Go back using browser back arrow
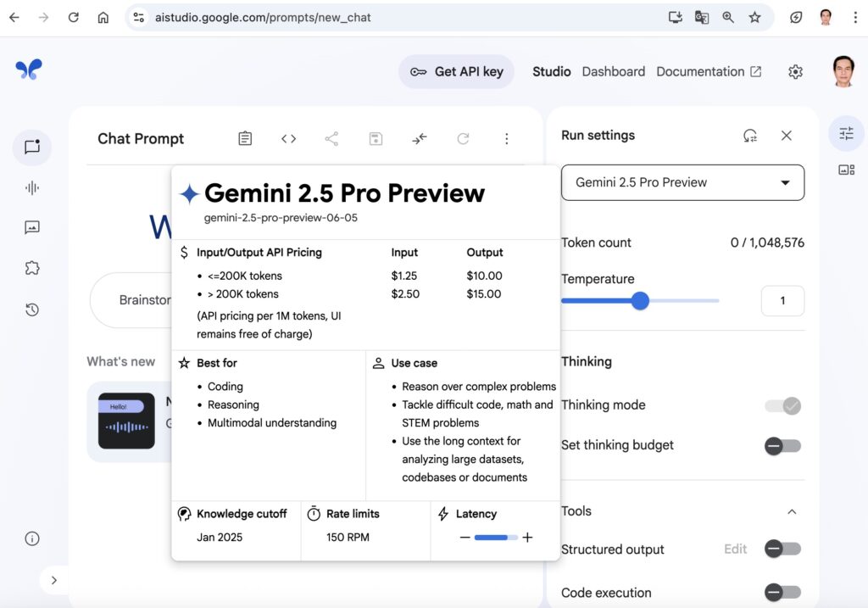 (x=14, y=17)
